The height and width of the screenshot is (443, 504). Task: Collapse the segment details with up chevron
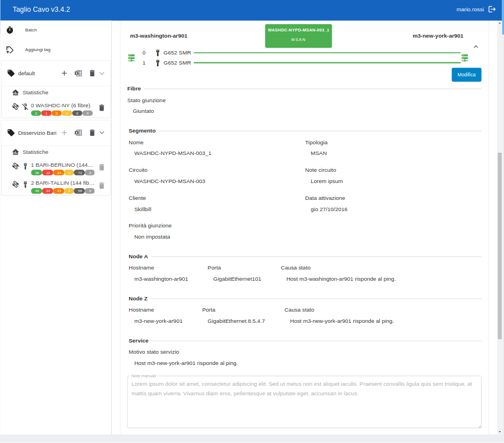pos(476,47)
